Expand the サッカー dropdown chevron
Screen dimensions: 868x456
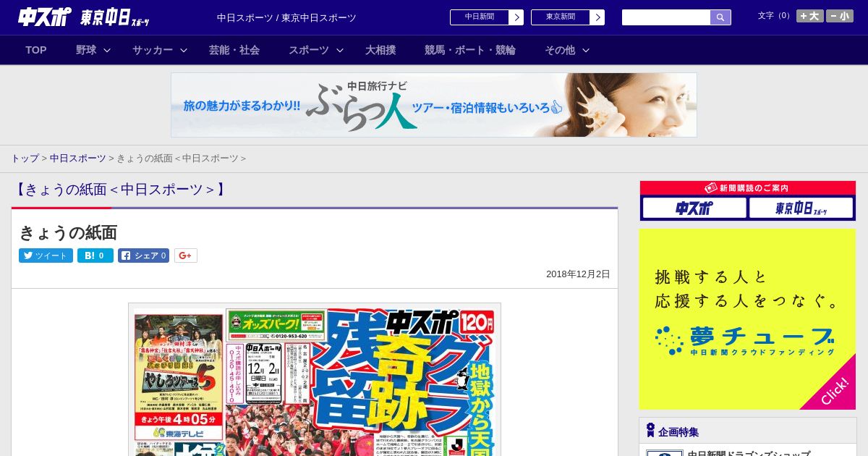pos(184,50)
